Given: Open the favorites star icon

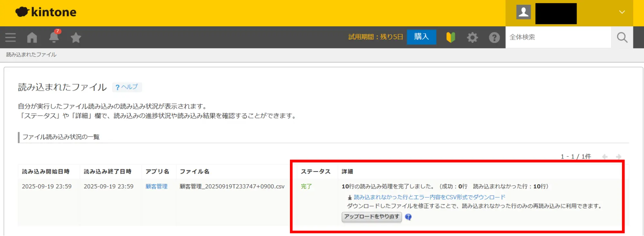Looking at the screenshot, I should [x=76, y=38].
